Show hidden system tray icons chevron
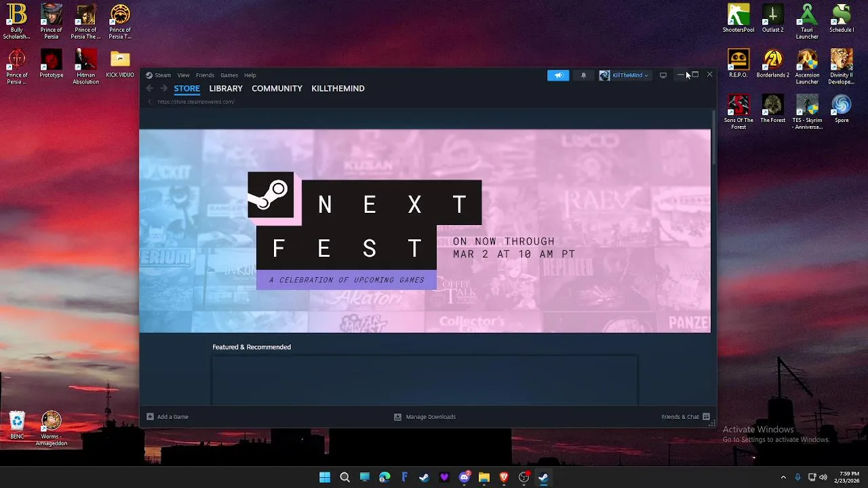Screen dimensions: 868x488 click(783, 477)
